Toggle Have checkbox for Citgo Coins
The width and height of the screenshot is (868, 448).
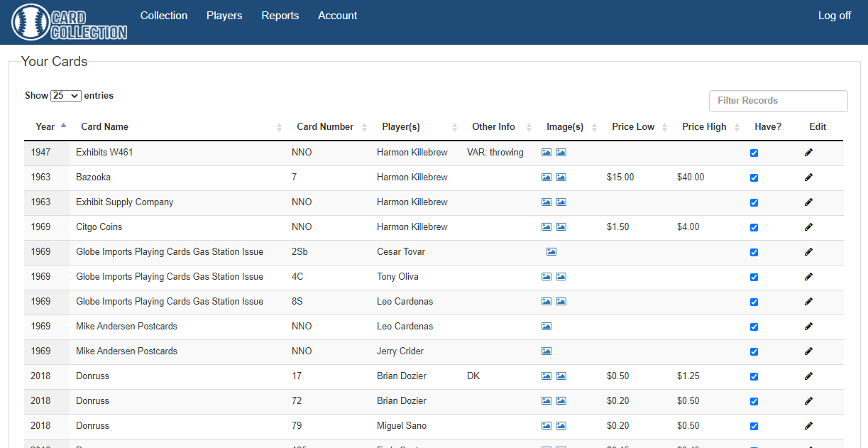coord(754,227)
